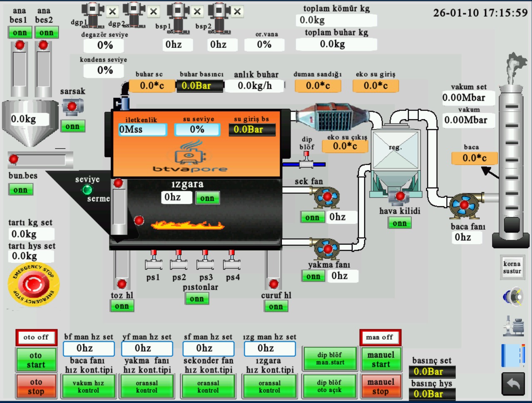Click the dgp1 pump icon
532x403 pixels.
92,15
